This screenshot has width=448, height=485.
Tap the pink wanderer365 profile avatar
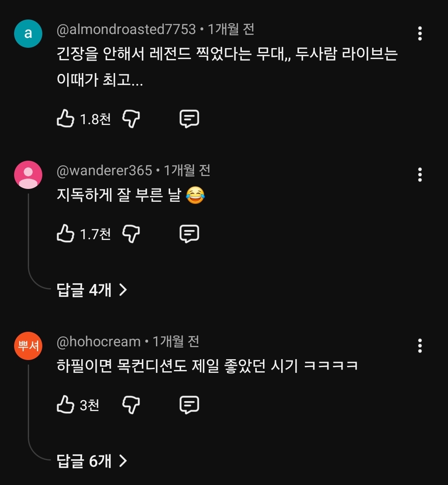pyautogui.click(x=28, y=175)
